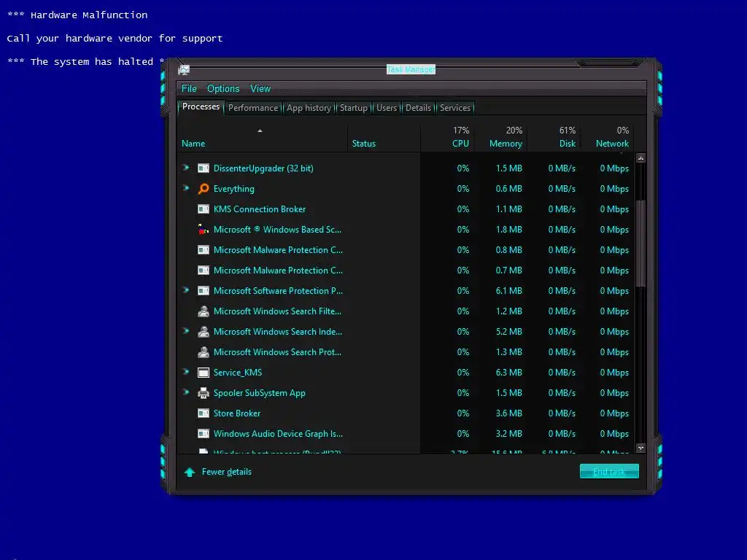Select 'Microsoft ® Windows Based Sc...' name
The image size is (747, 560).
coord(277,230)
